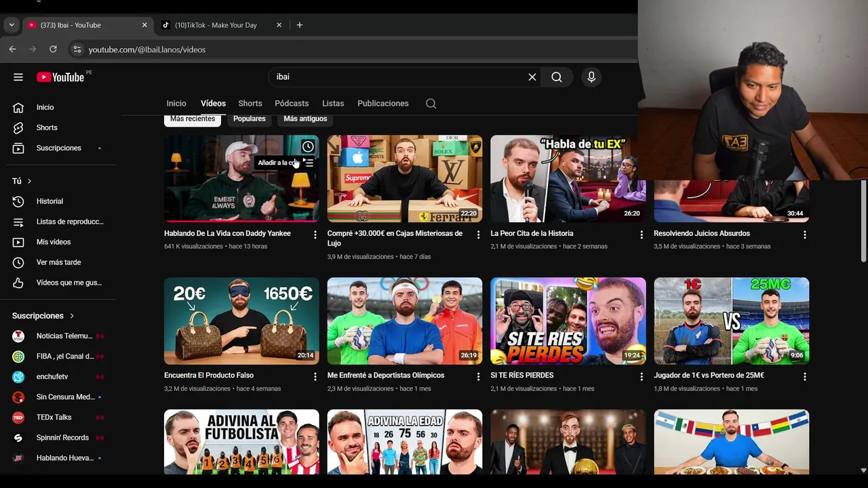The image size is (868, 488).
Task: Expand the Suscripciones section chevron
Action: click(71, 316)
